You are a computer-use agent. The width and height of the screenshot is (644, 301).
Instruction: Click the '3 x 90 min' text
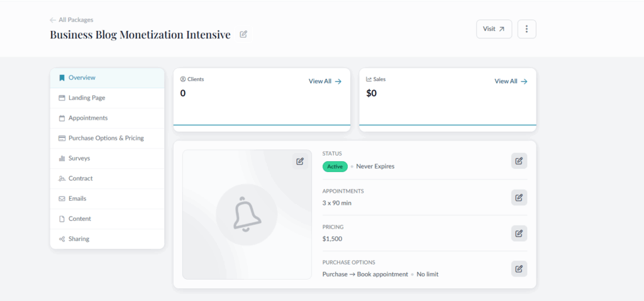(x=337, y=203)
